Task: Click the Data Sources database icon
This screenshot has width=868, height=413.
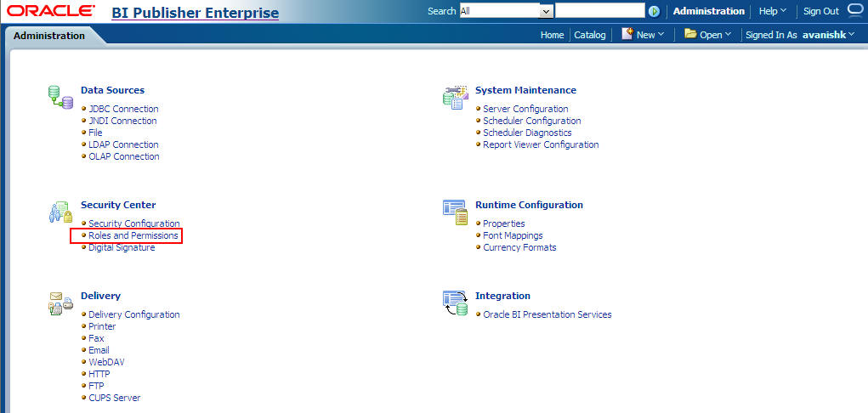Action: pyautogui.click(x=60, y=98)
